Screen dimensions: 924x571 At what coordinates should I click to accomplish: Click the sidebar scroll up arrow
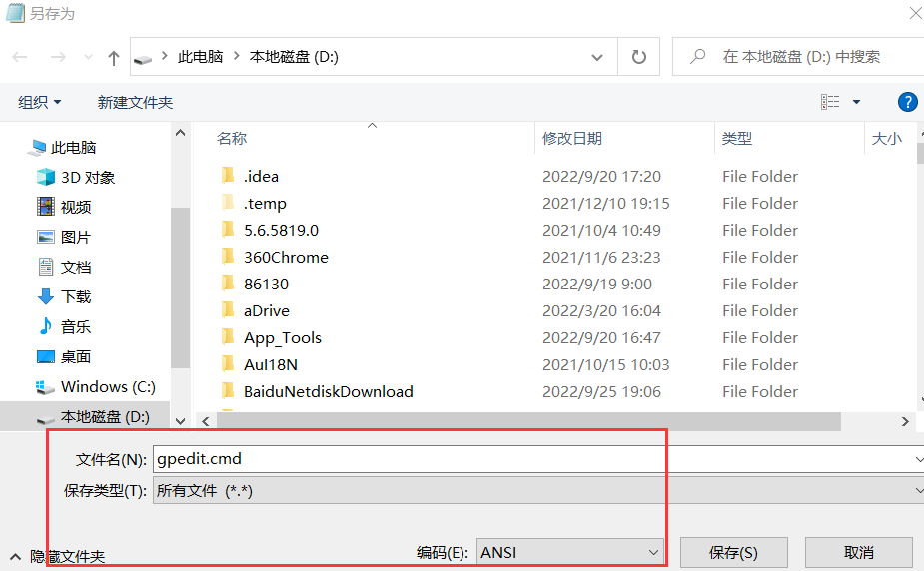click(x=181, y=133)
